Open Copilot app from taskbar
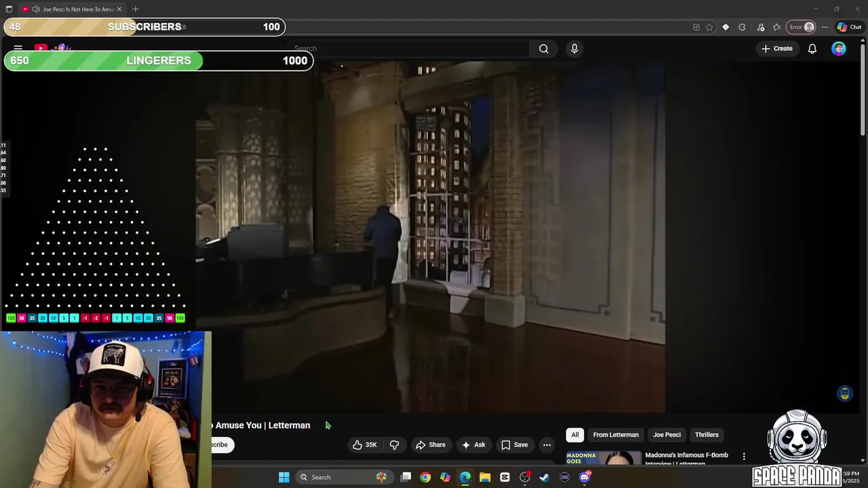 (445, 477)
